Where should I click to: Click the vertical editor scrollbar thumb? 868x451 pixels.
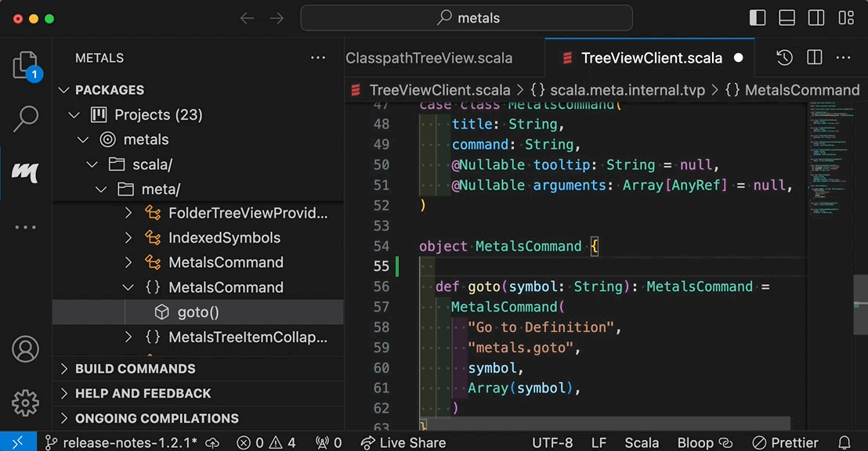point(861,305)
